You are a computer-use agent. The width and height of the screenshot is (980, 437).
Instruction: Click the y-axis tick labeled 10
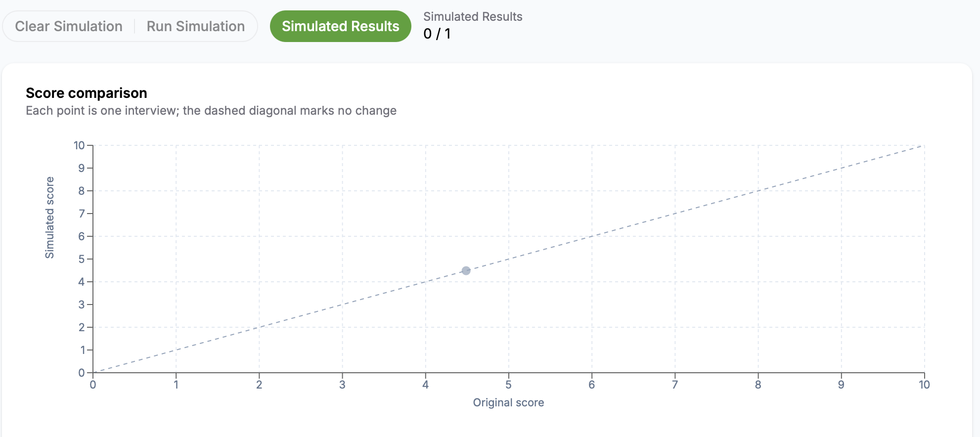pyautogui.click(x=79, y=145)
